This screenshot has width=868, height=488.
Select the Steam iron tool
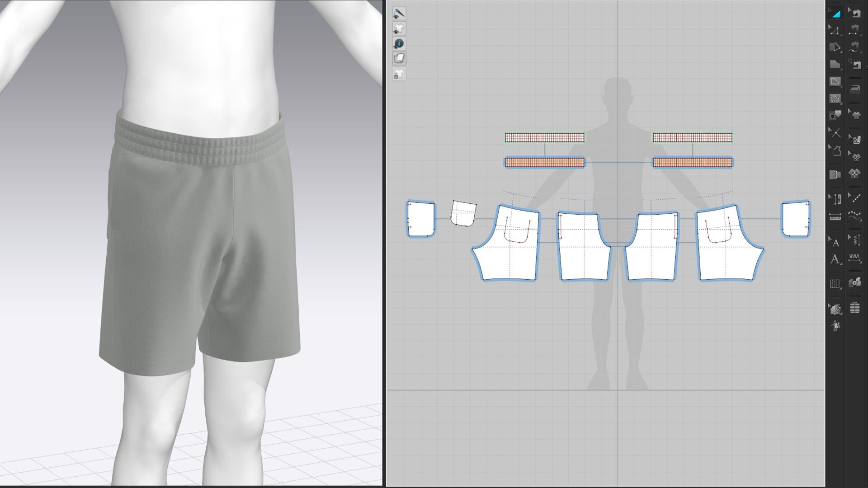coord(854,88)
